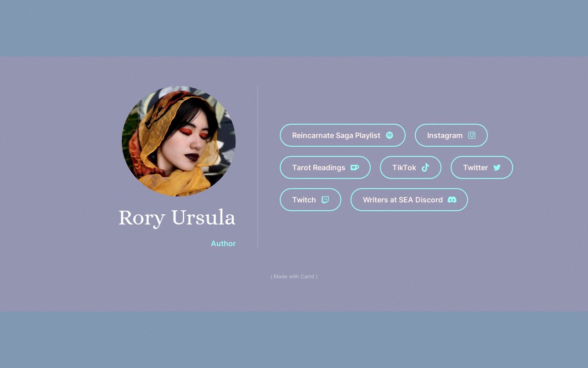Screen dimensions: 588x368
Task: Open the Twitter profile link
Action: (x=475, y=167)
